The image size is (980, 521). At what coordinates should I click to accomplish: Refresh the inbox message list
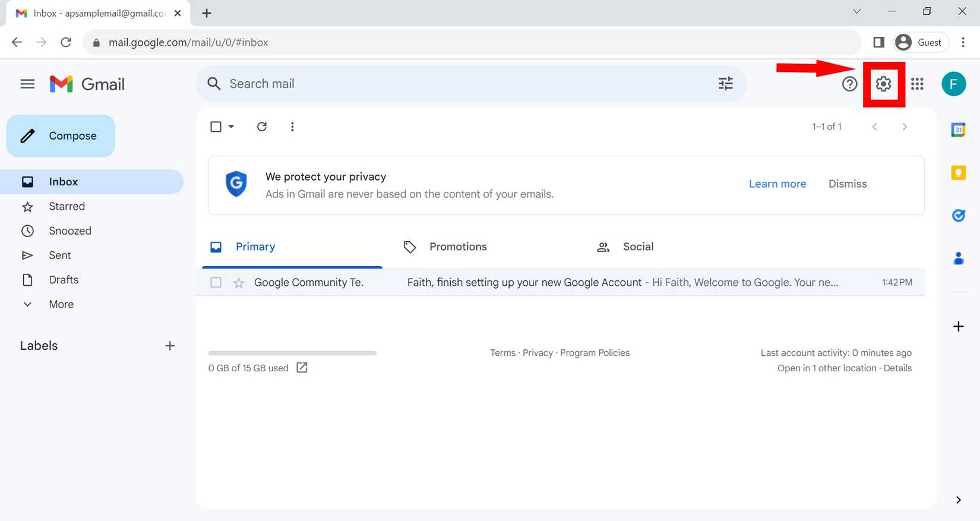[262, 127]
